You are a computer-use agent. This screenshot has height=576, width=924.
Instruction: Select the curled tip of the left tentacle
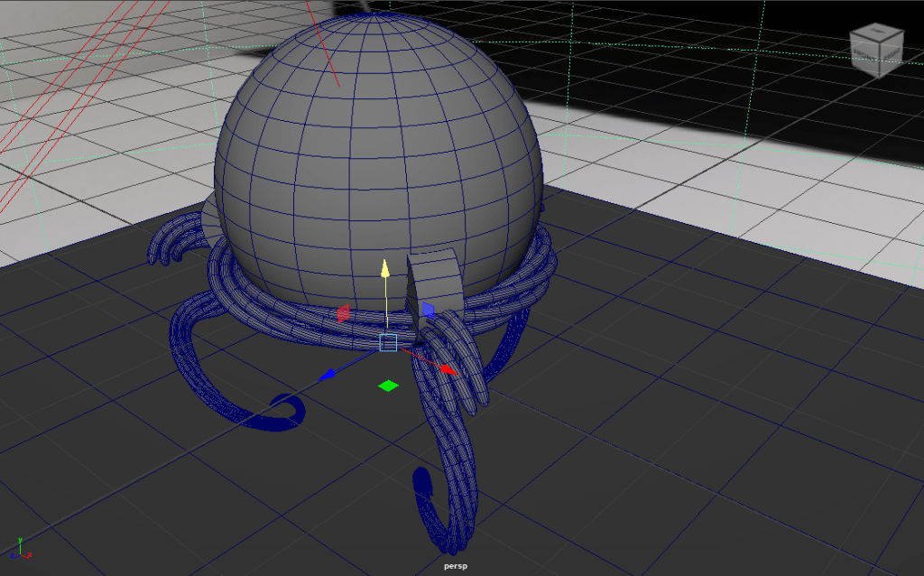coord(289,411)
